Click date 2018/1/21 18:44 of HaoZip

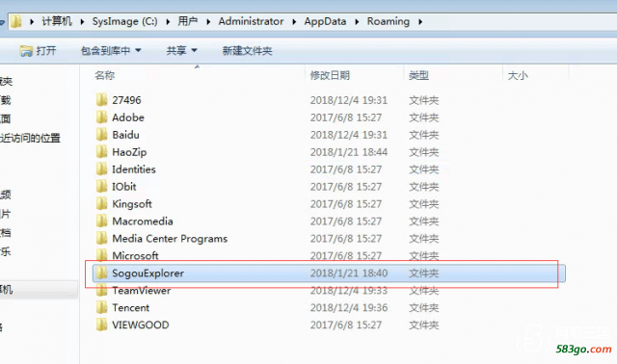[x=349, y=152]
